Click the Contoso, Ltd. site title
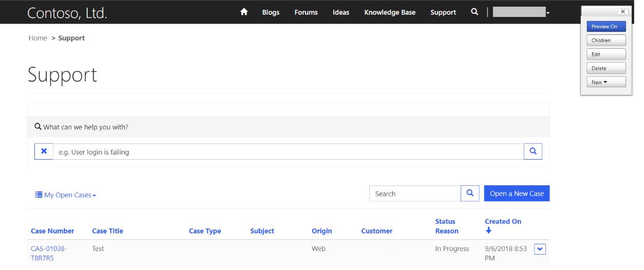The height and width of the screenshot is (270, 644). click(67, 13)
